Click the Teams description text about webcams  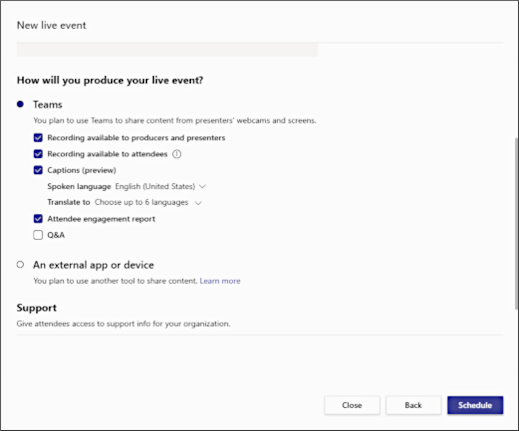[175, 120]
